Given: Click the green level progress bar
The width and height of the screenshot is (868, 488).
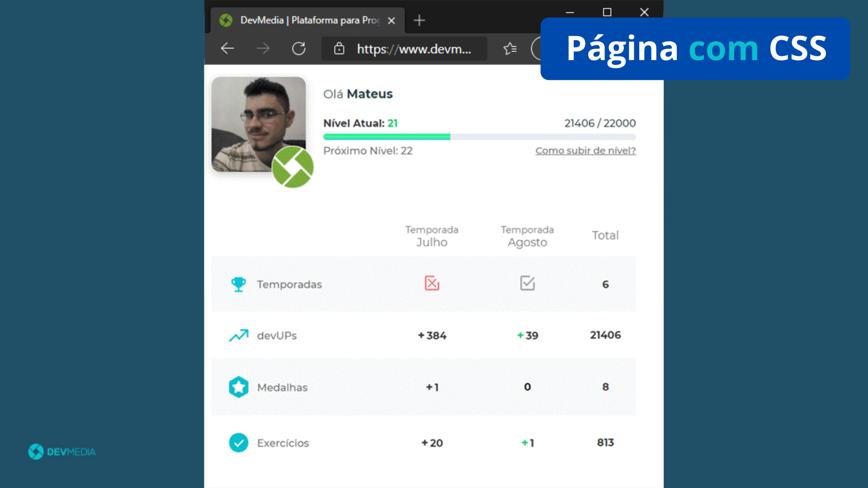Looking at the screenshot, I should 387,137.
